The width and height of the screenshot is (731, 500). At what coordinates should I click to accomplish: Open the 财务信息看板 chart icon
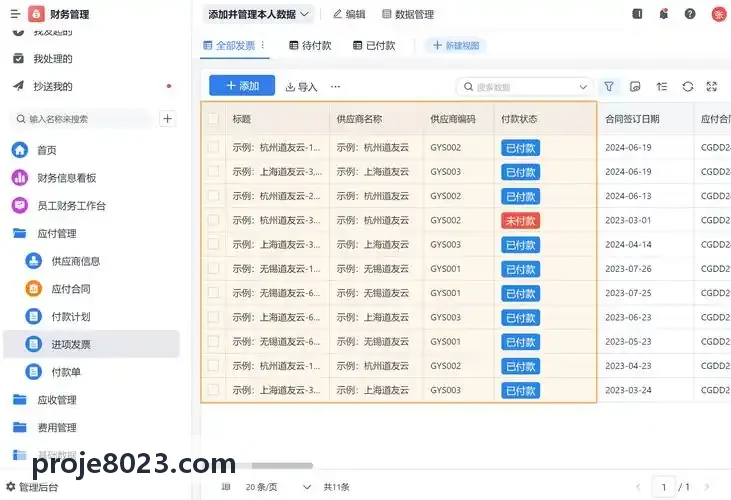(20, 178)
